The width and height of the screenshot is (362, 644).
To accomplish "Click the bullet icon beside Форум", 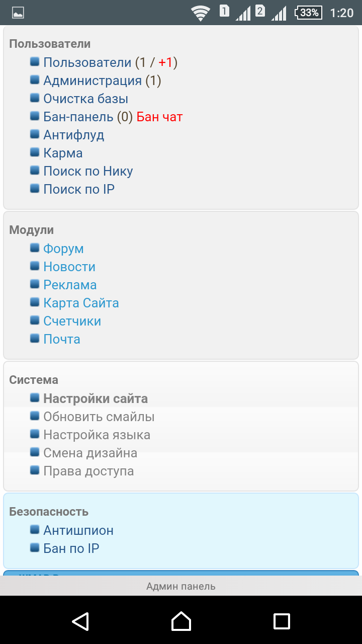I will 35,248.
